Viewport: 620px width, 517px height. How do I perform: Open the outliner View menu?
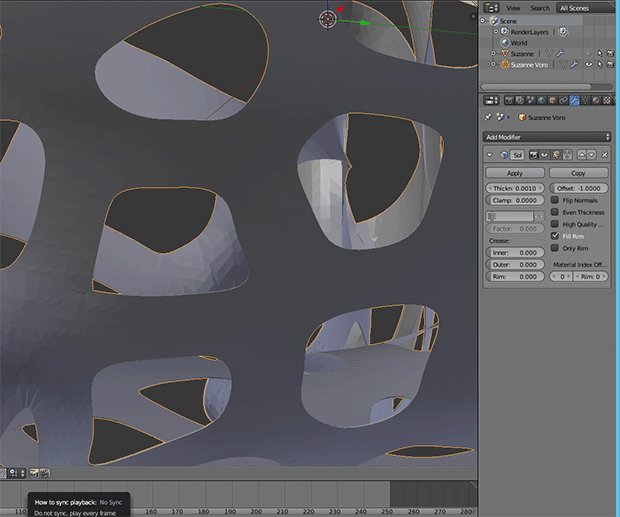[513, 7]
